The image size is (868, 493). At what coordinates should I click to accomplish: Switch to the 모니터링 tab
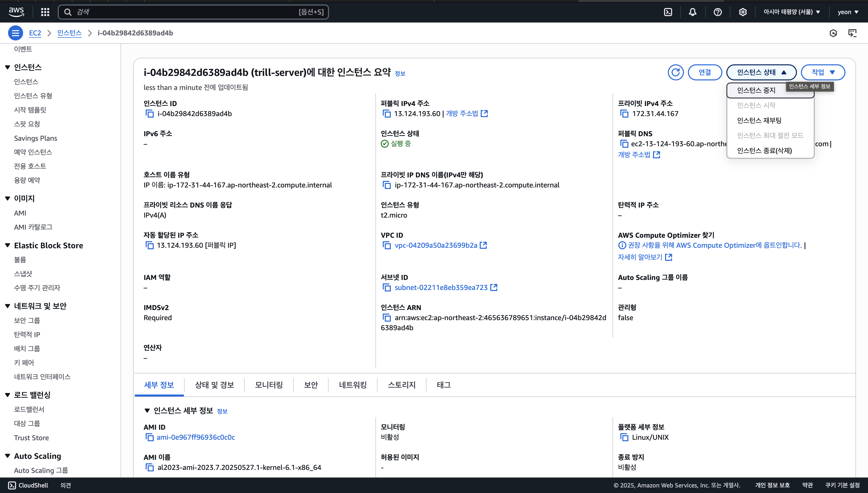(269, 385)
